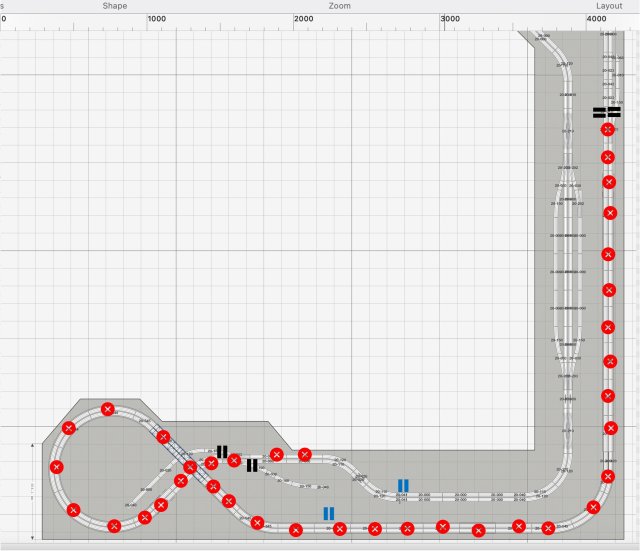Select the black gap marker at the curved spur start
Viewport: 640px width, 551px height.
[x=252, y=465]
